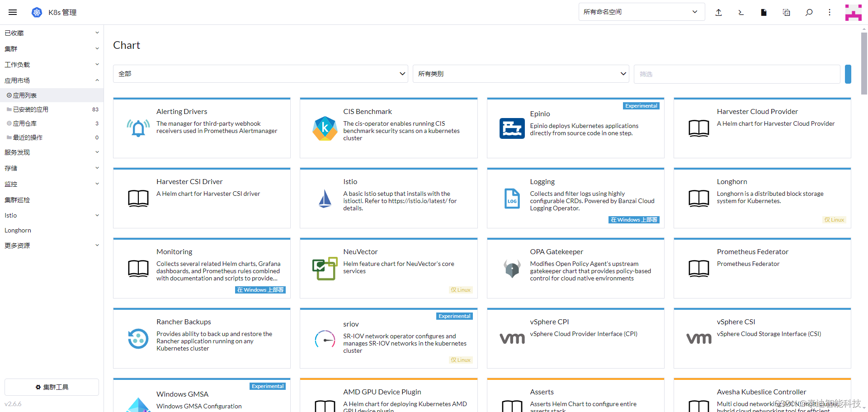The width and height of the screenshot is (868, 412).
Task: Open 最近的操作 in the sidebar
Action: point(52,137)
